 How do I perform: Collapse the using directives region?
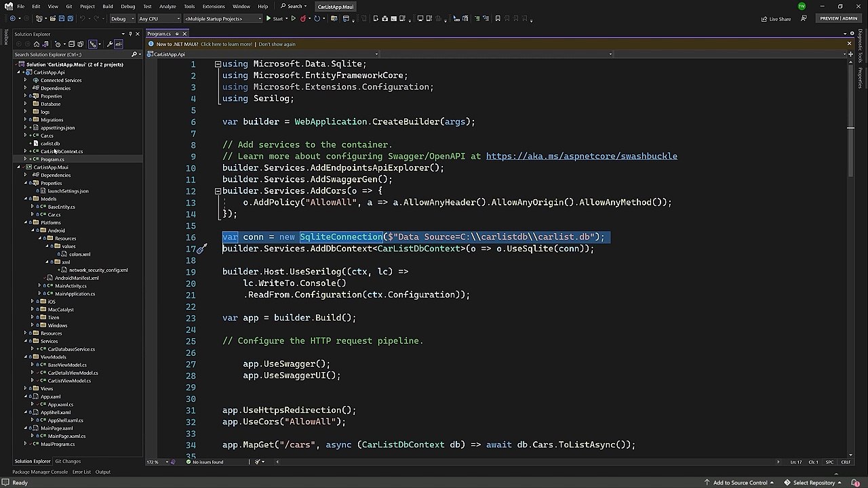click(x=218, y=64)
